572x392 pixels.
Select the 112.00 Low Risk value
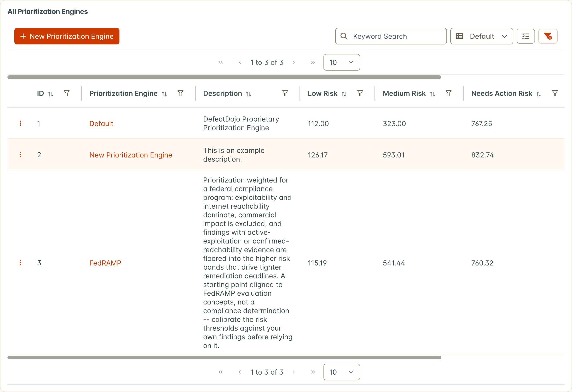(318, 123)
